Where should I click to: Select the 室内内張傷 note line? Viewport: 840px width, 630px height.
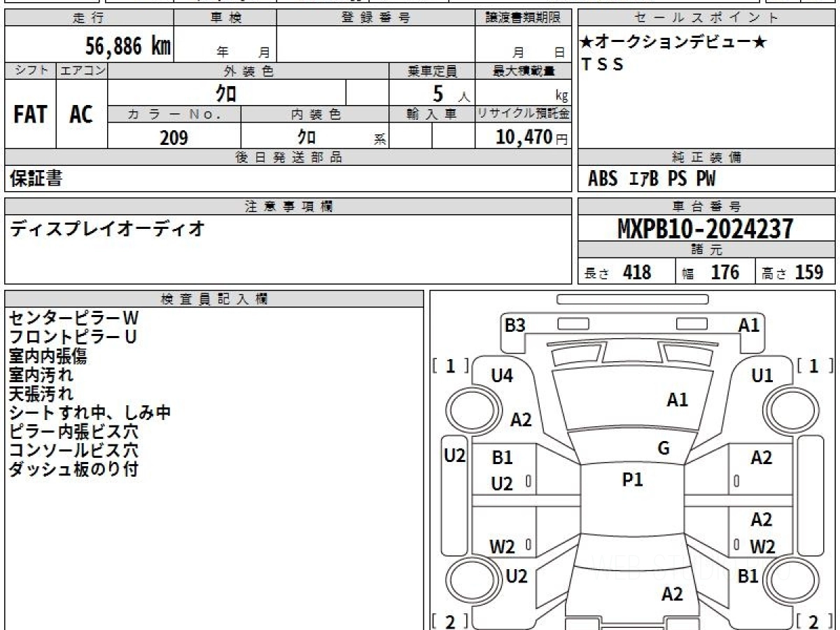coord(48,356)
